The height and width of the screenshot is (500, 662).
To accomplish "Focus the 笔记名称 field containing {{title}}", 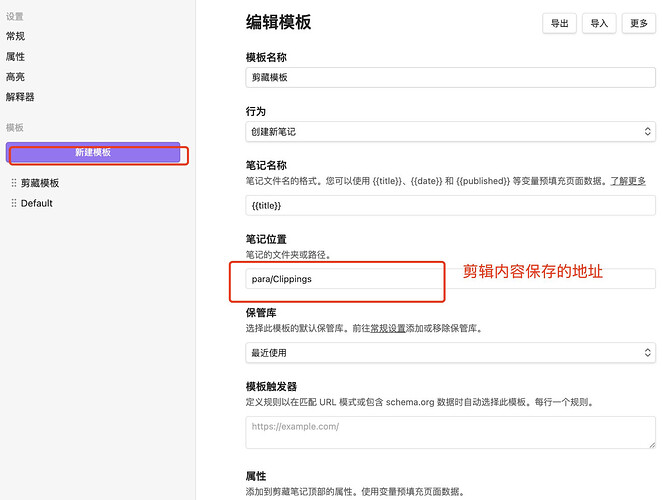I will tap(450, 206).
